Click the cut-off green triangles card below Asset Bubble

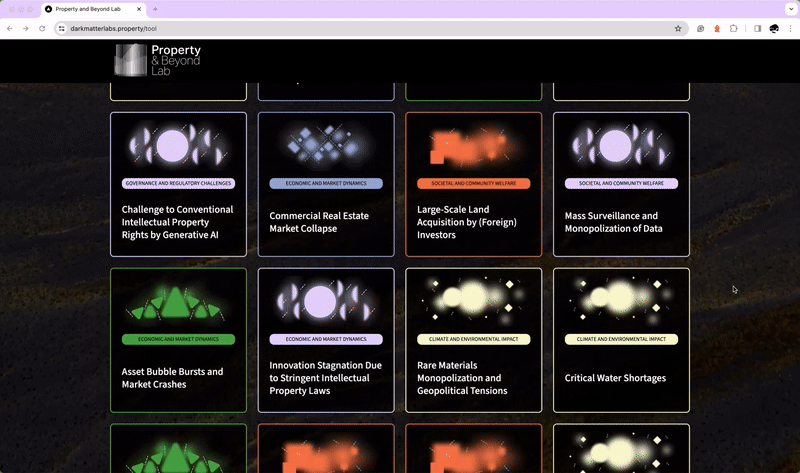[x=178, y=449]
